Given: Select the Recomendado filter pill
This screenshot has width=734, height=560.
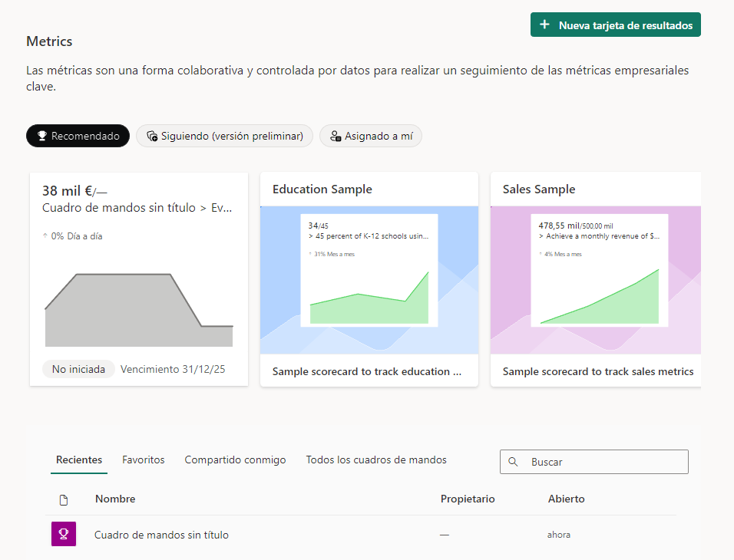Looking at the screenshot, I should 78,136.
